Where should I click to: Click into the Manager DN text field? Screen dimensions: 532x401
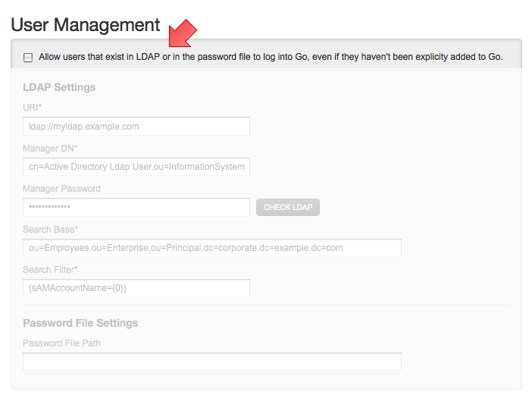pyautogui.click(x=136, y=167)
